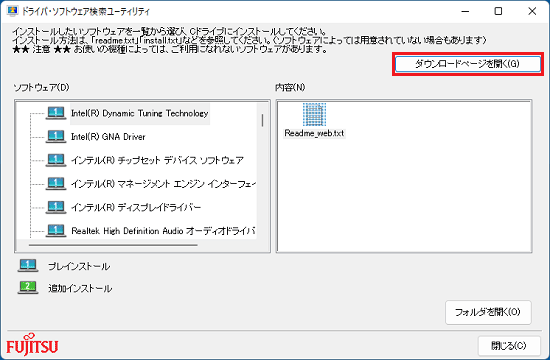
Task: Click the プレインストール legend text
Action: (x=79, y=266)
